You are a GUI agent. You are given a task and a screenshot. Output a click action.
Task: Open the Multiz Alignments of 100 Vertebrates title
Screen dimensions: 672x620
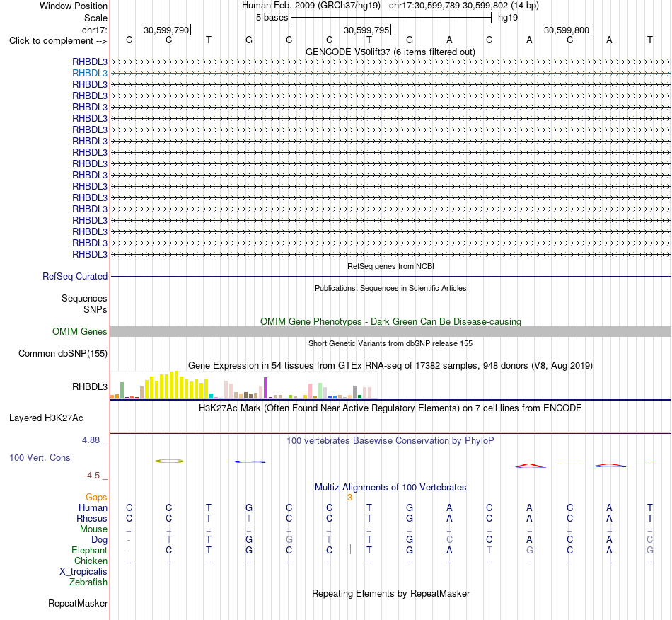coord(390,488)
